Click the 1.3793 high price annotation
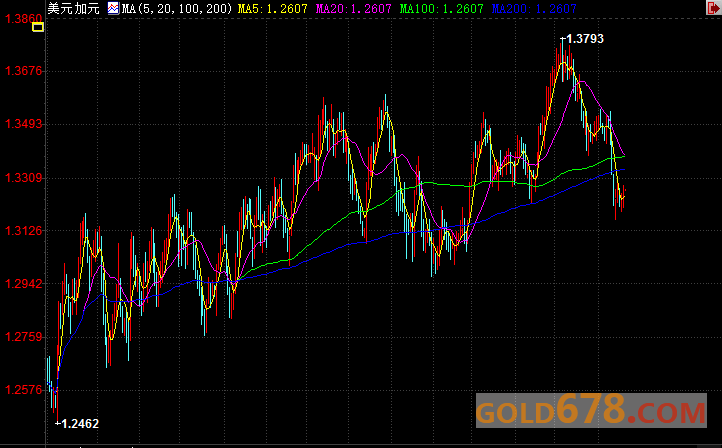The width and height of the screenshot is (722, 448). point(583,39)
